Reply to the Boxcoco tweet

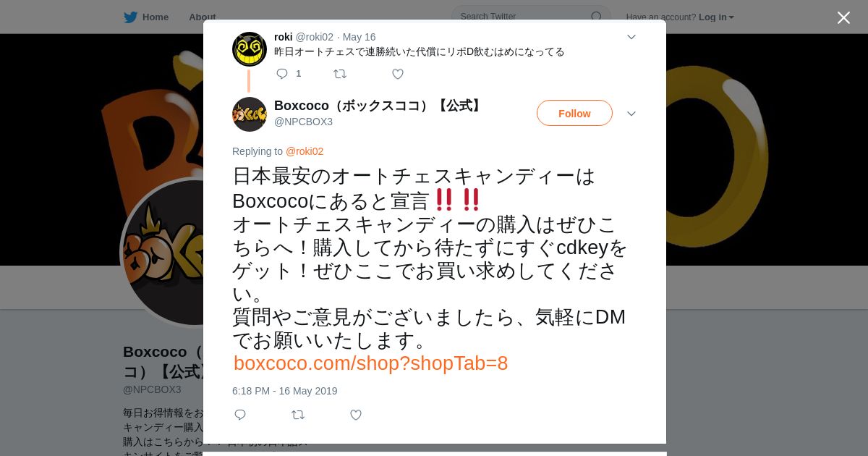point(240,415)
